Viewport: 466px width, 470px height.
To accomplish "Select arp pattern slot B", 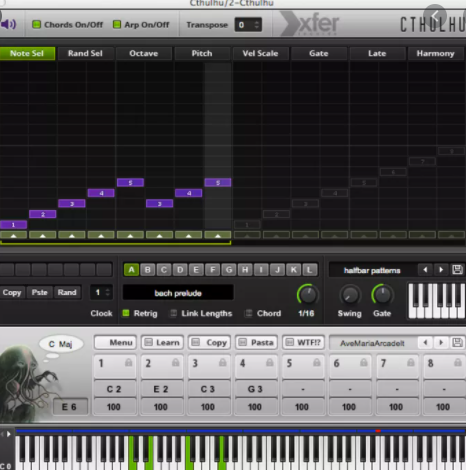I will pyautogui.click(x=148, y=270).
